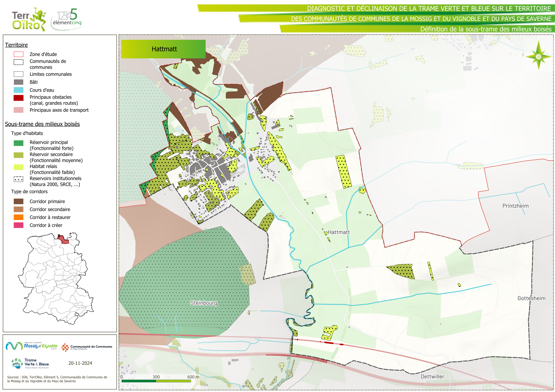Screen dimensions: 555x392
Task: Click the Corridor primaire brown swatch
Action: pos(18,201)
